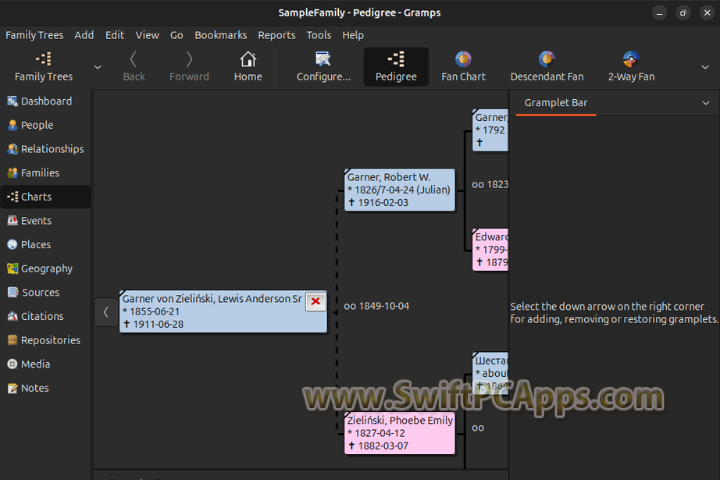This screenshot has height=480, width=720.
Task: Open the Gramplet Bar down arrow menu
Action: tap(706, 103)
